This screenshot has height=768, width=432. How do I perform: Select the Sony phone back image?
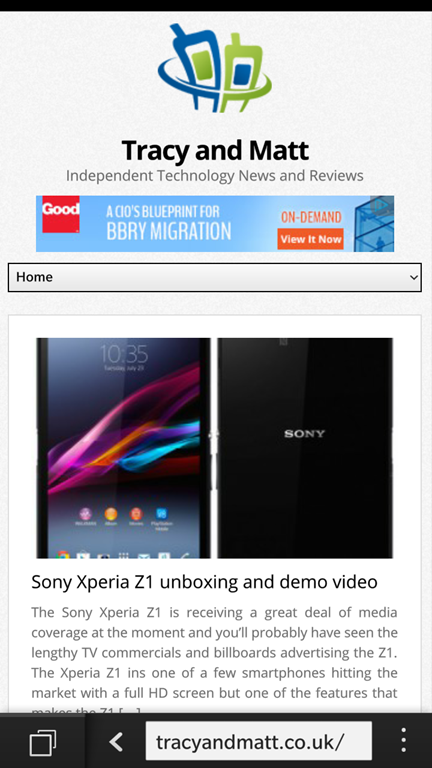click(305, 448)
